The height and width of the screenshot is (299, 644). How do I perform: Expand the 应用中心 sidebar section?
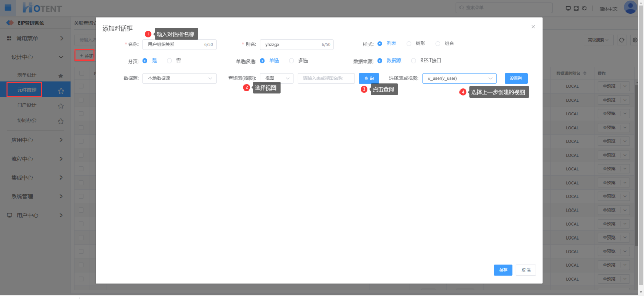tap(35, 140)
